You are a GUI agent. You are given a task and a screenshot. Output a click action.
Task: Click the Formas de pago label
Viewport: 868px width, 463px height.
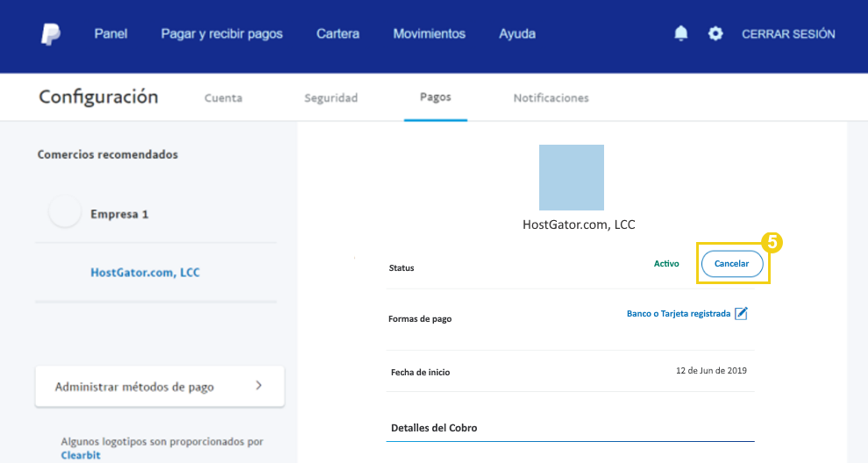coord(420,319)
